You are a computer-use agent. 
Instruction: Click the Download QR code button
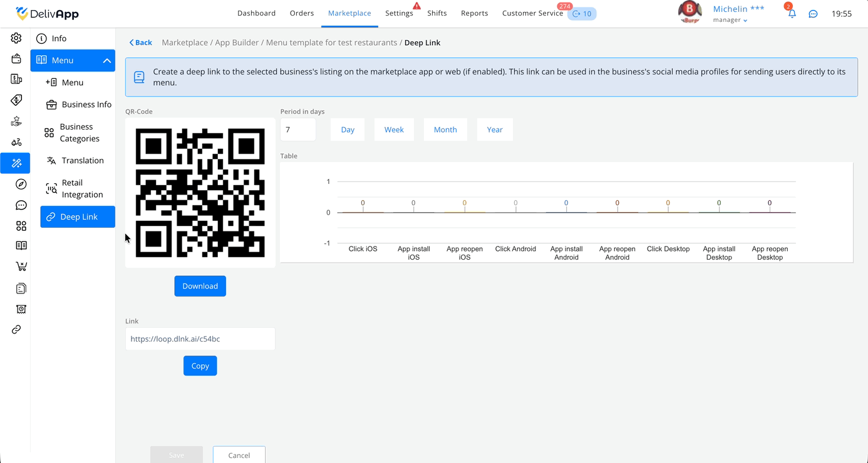point(200,286)
